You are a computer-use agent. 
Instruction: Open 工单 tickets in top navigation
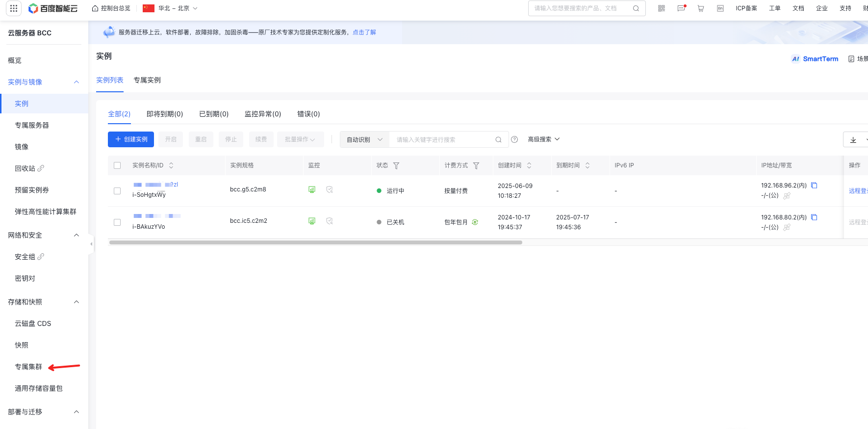pos(775,8)
